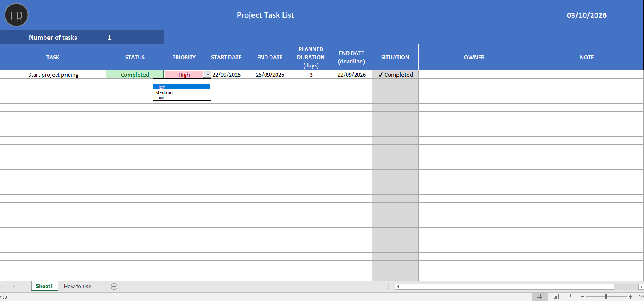The image size is (644, 301).
Task: Switch to Normal view in status bar
Action: point(540,296)
